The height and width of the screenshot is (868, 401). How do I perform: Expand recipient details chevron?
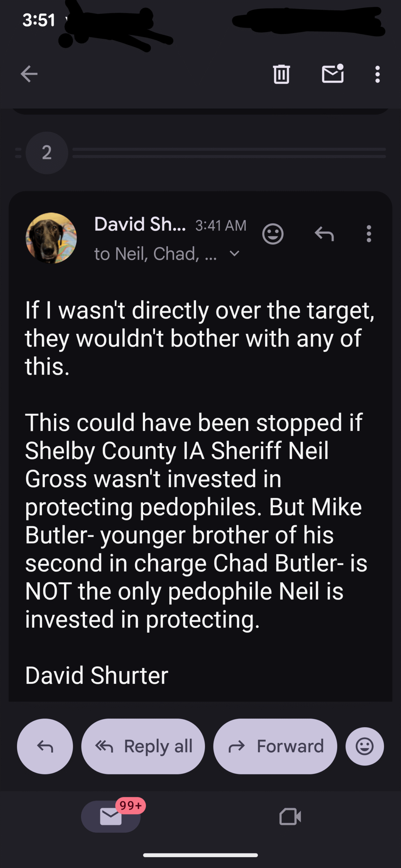(234, 254)
